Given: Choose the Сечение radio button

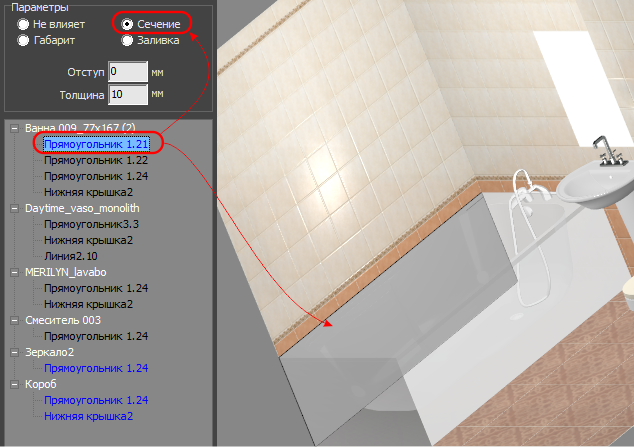Looking at the screenshot, I should click(127, 23).
